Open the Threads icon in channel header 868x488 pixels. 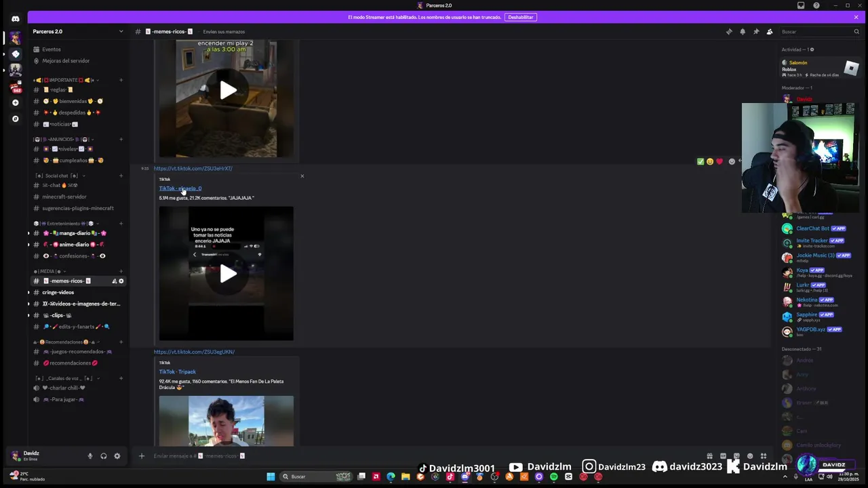click(729, 31)
